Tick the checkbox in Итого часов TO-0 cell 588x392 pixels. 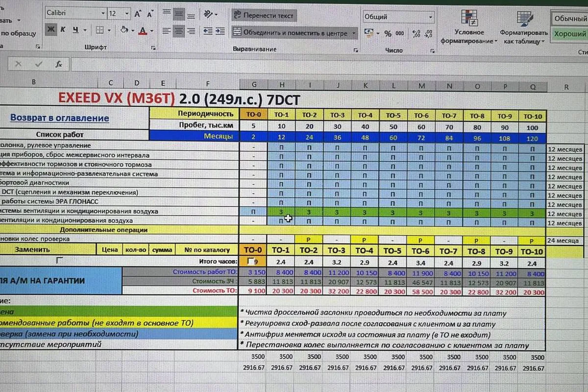coord(251,261)
